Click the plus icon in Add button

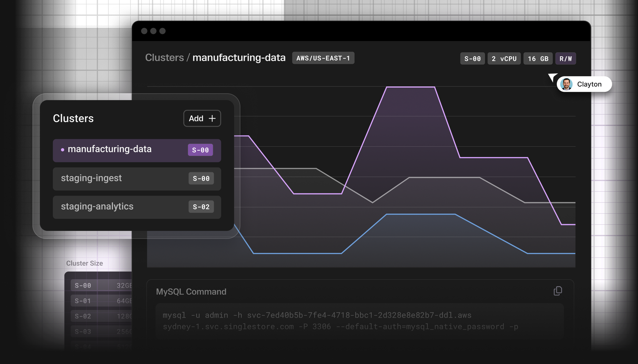212,119
